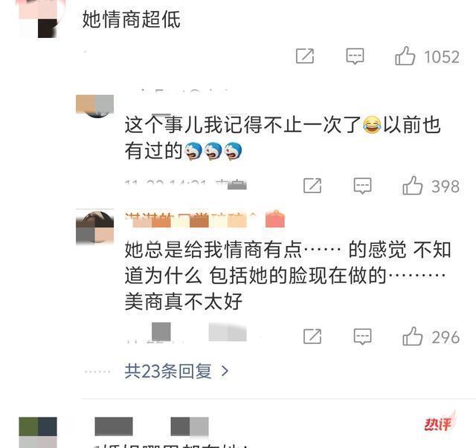
Task: Share the comment with 296 likes
Action: click(312, 337)
